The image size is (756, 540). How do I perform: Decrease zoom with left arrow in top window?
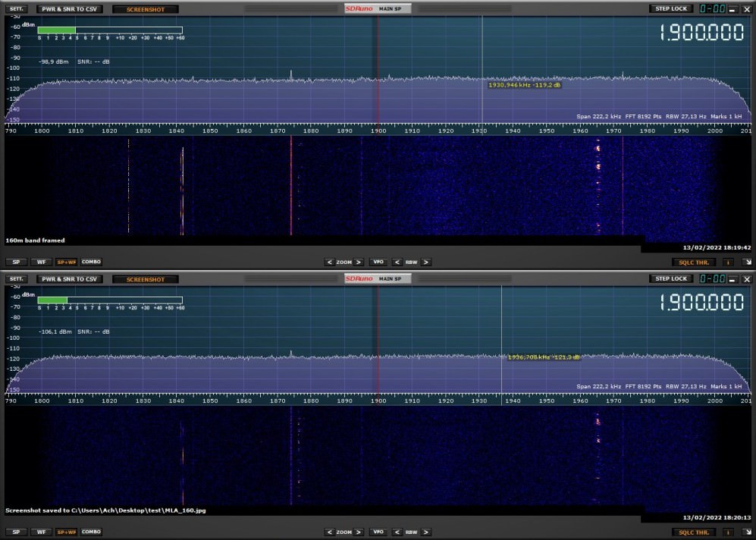pyautogui.click(x=329, y=262)
